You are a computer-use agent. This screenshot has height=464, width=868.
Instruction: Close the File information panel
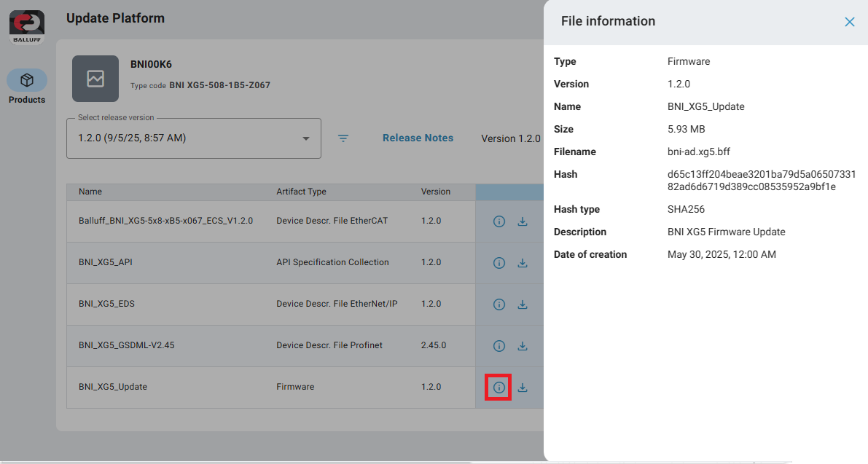point(849,22)
